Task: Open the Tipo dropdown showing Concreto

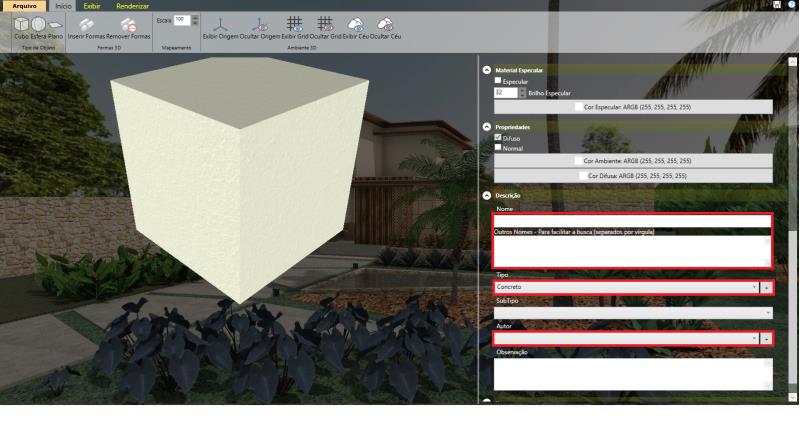Action: tap(626, 287)
